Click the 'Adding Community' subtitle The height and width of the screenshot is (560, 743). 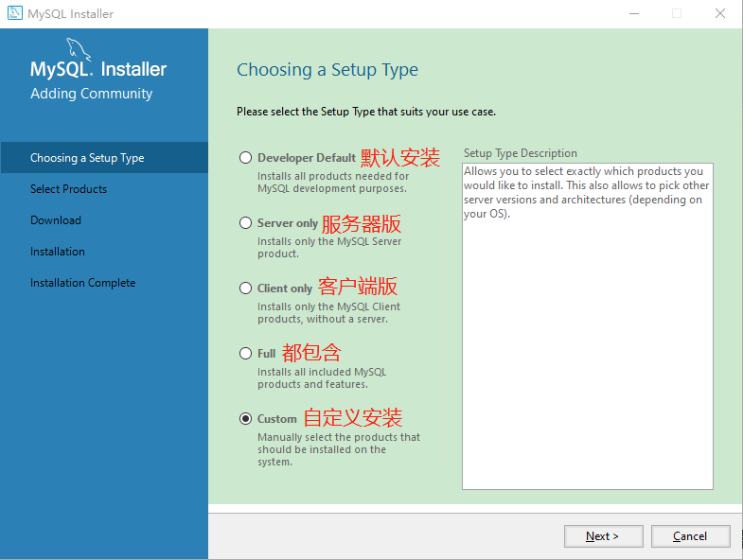pyautogui.click(x=92, y=94)
